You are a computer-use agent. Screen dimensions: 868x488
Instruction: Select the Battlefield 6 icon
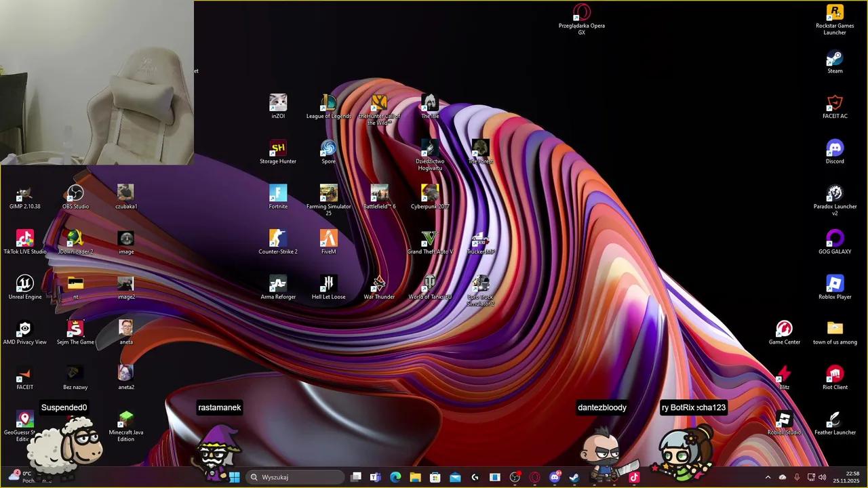pos(379,197)
